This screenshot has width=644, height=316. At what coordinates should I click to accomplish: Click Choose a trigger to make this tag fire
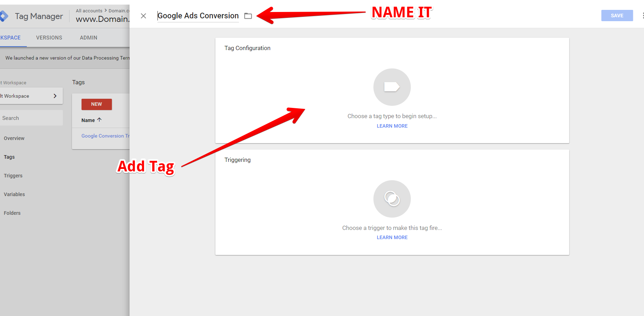click(x=392, y=228)
